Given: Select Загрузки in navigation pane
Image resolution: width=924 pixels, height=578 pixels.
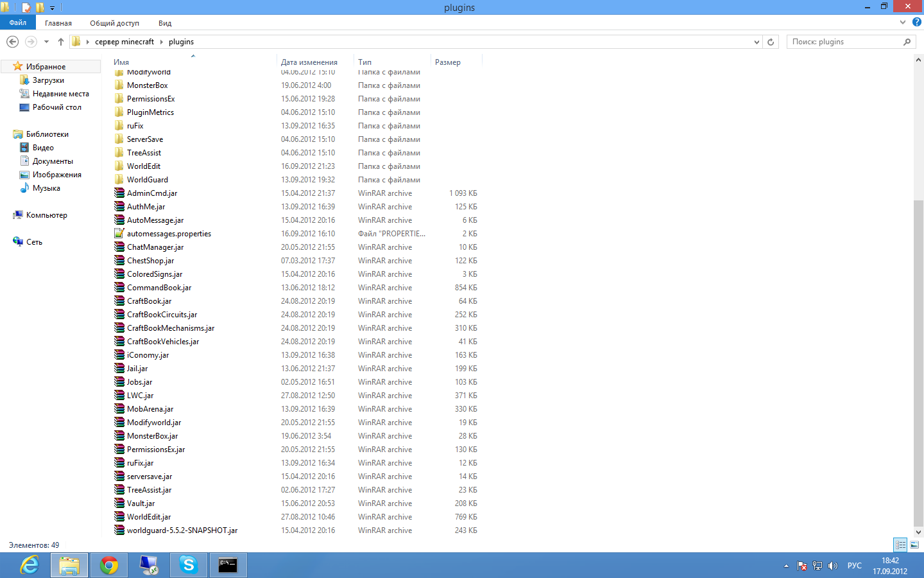Looking at the screenshot, I should (48, 80).
